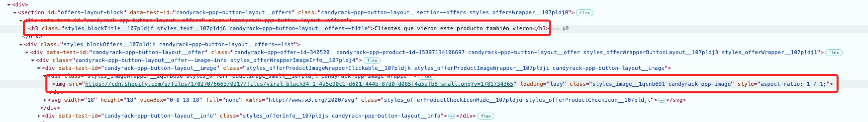Toggle flex badge on offers-layout-block section
Screen dimensions: 868x122
(585, 13)
